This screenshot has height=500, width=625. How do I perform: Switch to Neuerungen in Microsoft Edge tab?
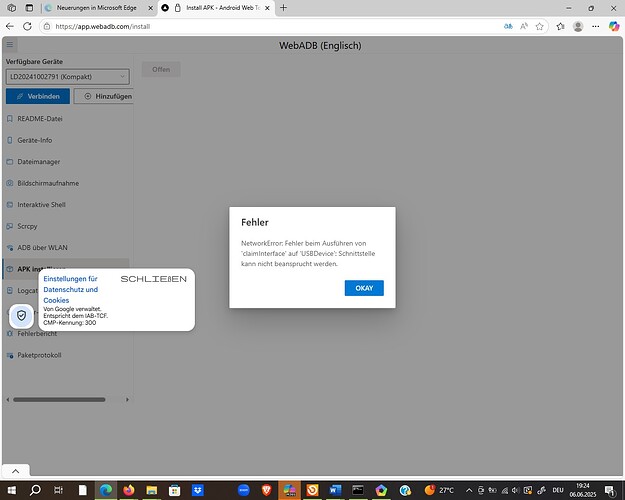point(96,8)
